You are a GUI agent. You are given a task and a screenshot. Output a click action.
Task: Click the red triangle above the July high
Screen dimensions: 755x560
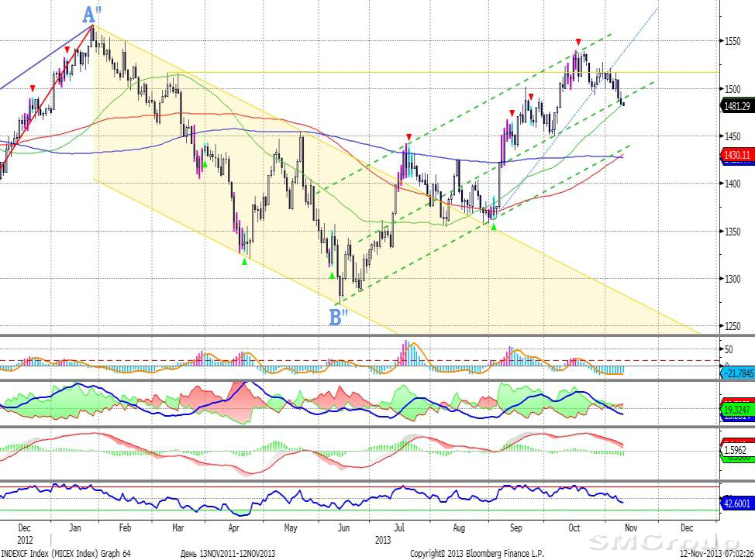[409, 137]
